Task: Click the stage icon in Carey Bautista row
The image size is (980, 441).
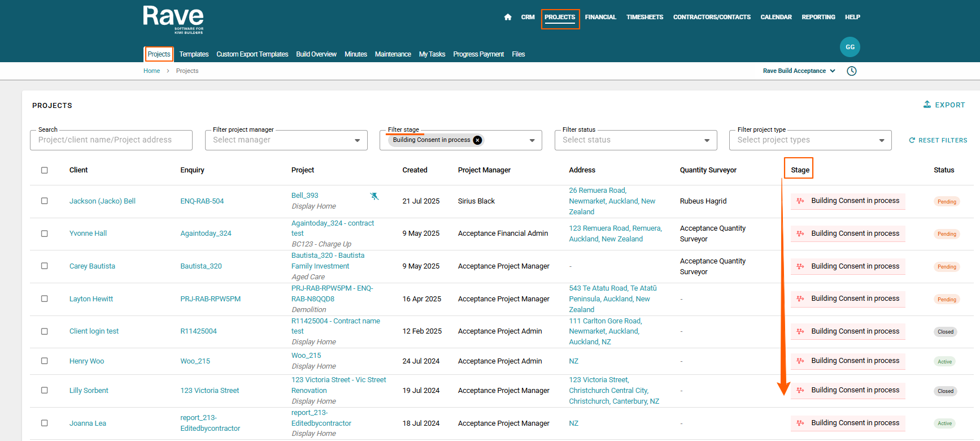Action: tap(800, 266)
